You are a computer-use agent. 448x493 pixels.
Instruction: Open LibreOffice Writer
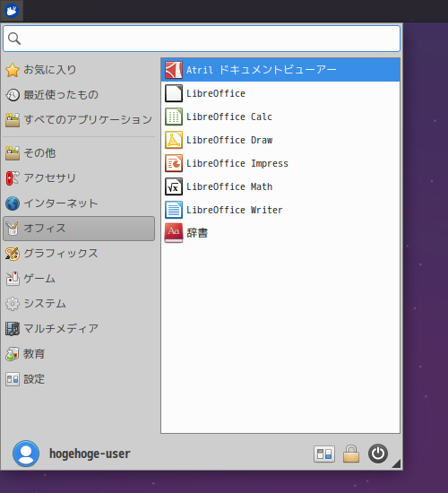[280, 210]
